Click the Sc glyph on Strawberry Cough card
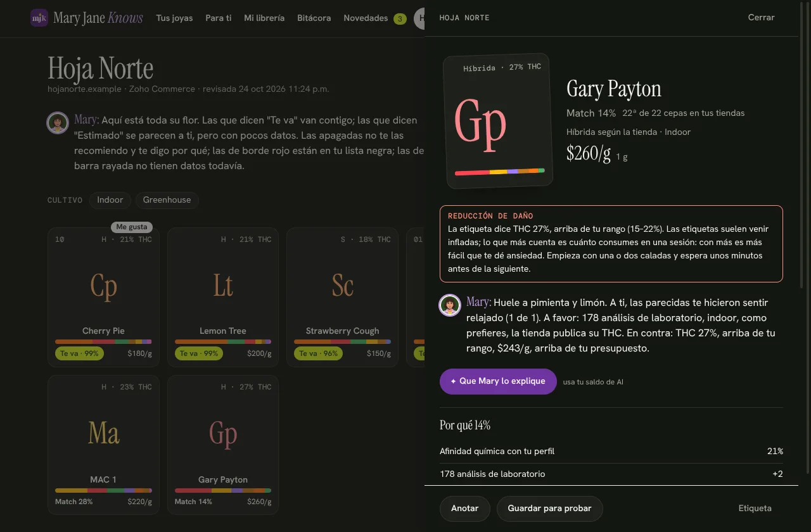Viewport: 811px width, 532px height. coord(342,286)
